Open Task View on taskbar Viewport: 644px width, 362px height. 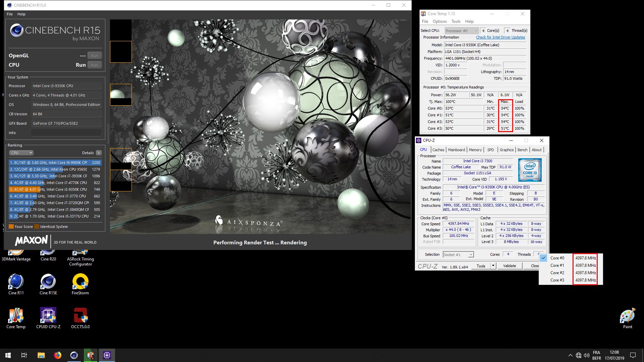point(24,355)
